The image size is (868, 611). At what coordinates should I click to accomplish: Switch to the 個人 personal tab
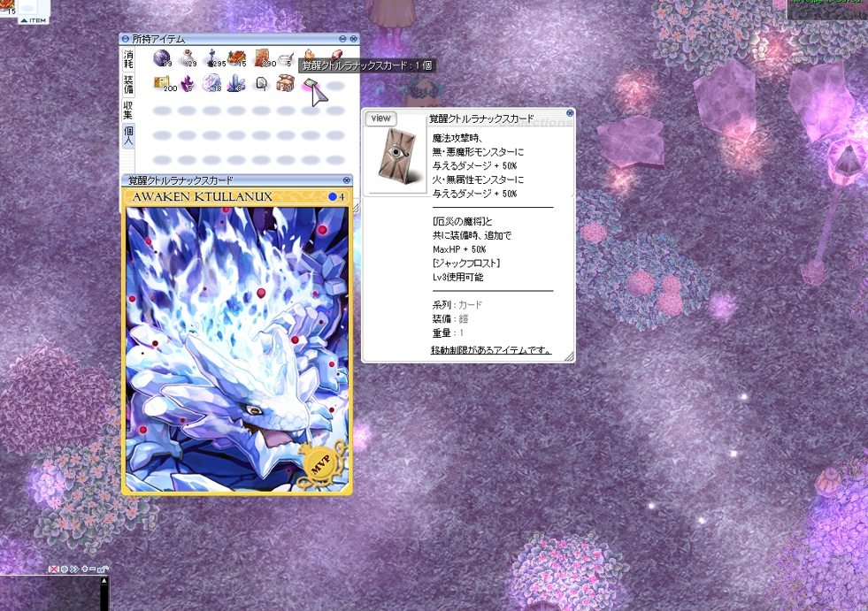pos(128,135)
